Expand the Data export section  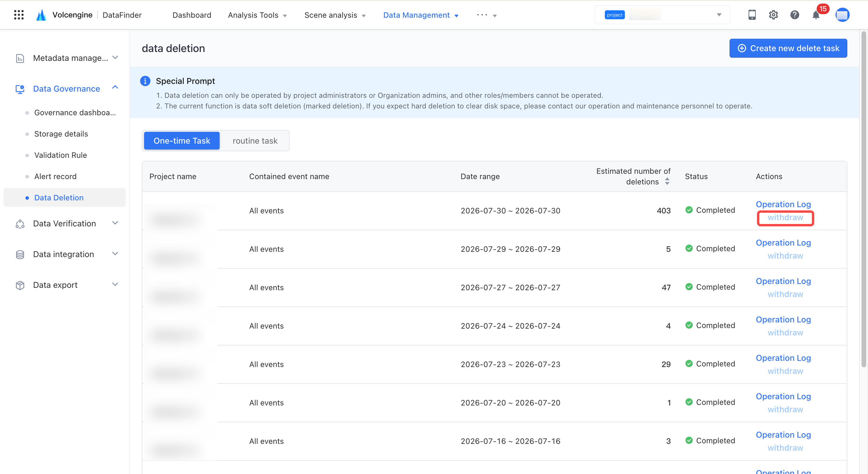point(115,284)
